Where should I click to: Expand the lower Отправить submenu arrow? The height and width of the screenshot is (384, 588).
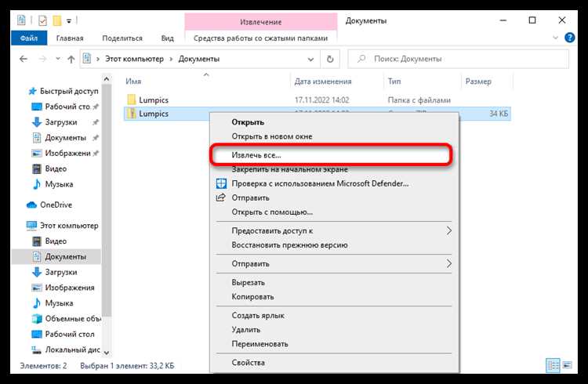[x=448, y=263]
